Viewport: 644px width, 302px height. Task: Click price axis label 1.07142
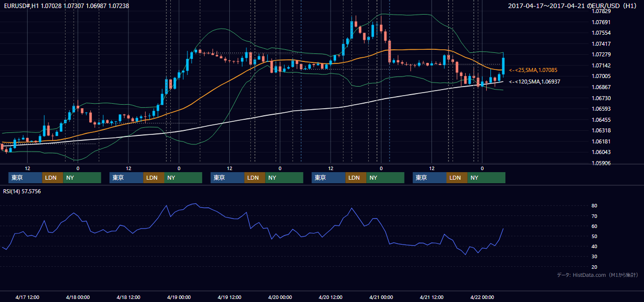coord(601,65)
